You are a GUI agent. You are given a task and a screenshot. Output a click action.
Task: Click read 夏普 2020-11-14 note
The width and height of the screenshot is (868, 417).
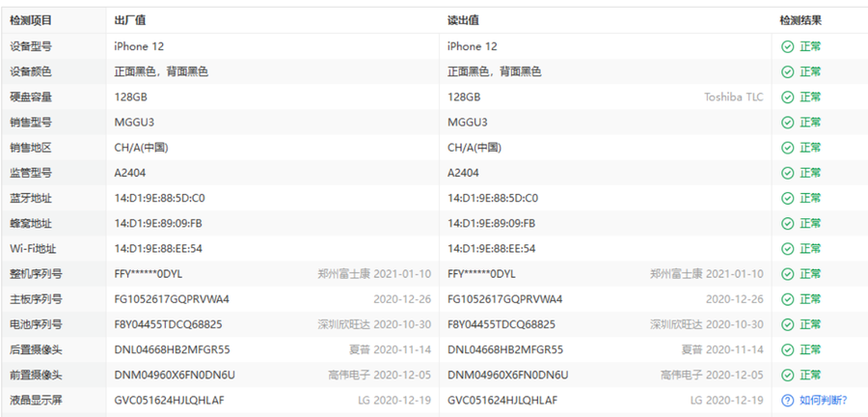(x=722, y=350)
